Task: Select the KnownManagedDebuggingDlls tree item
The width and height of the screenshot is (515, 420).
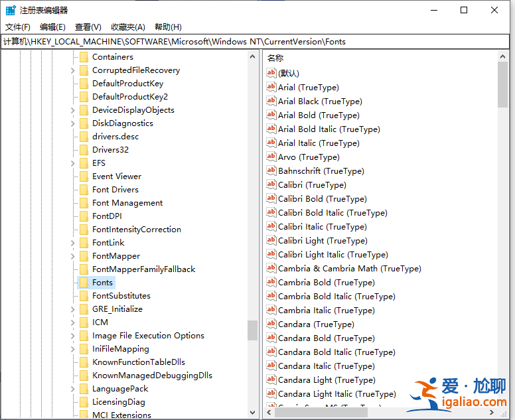Action: (x=152, y=376)
